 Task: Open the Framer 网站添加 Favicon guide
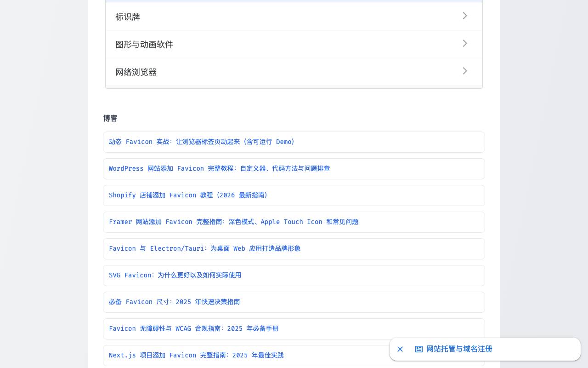coord(233,222)
